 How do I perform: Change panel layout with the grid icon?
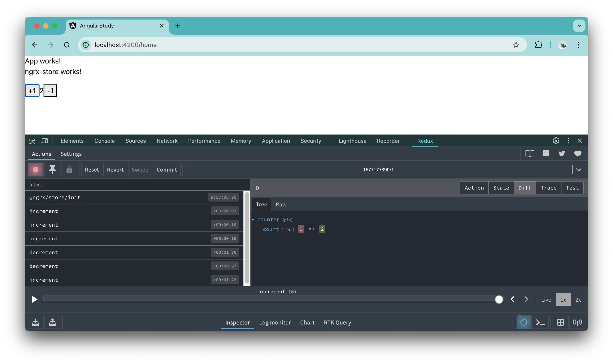coord(561,322)
